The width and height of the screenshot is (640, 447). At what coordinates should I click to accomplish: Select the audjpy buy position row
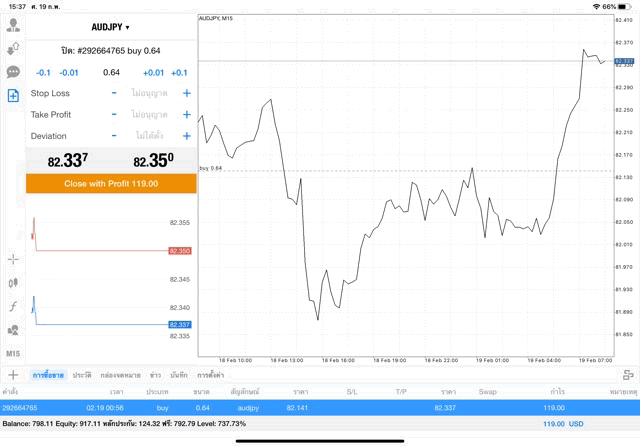point(320,408)
